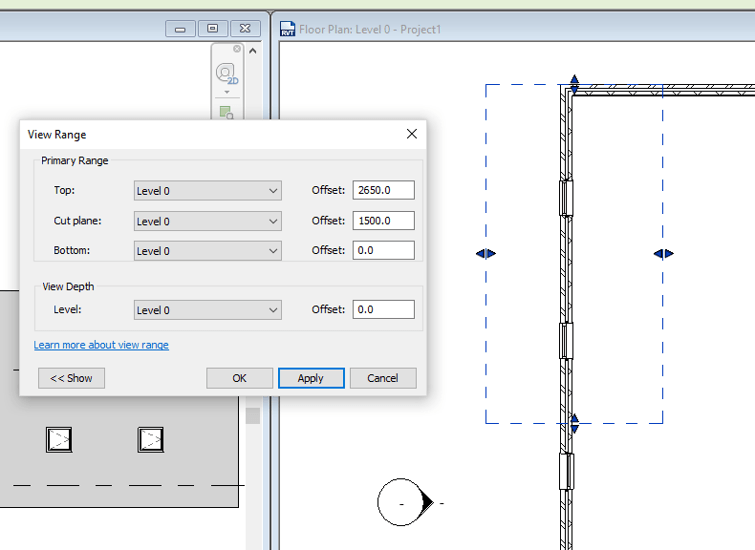Close the navigation bar with its small x

point(237,49)
